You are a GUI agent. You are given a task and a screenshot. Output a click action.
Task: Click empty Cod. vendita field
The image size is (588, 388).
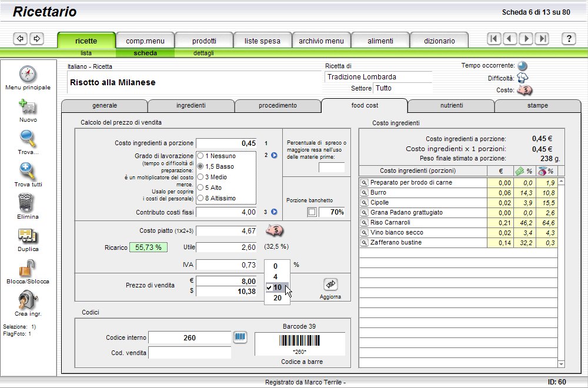click(x=190, y=353)
